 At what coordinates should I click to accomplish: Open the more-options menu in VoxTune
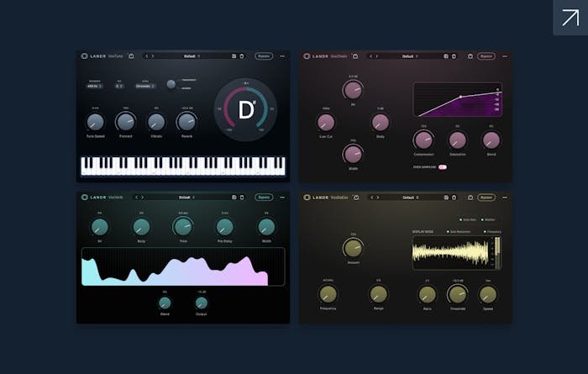point(282,56)
